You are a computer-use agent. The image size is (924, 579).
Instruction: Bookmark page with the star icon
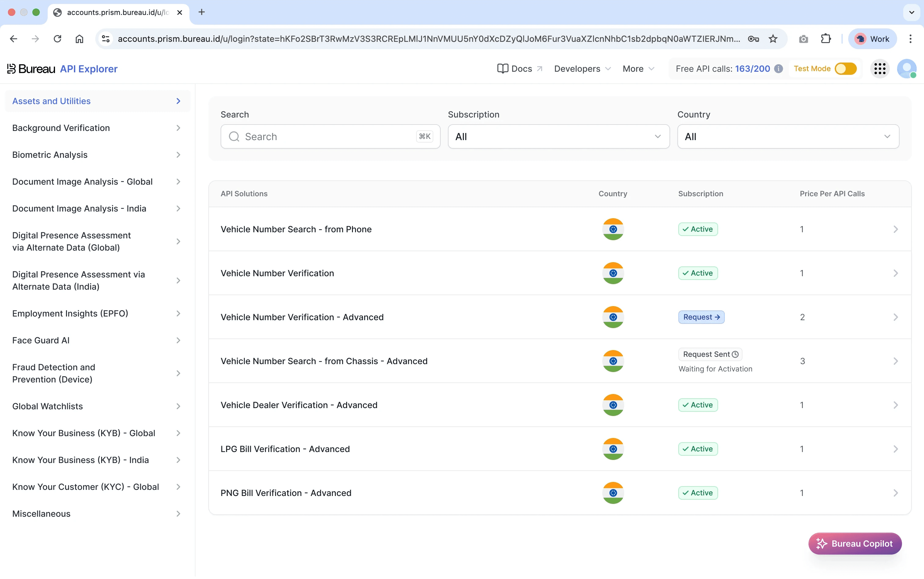773,39
